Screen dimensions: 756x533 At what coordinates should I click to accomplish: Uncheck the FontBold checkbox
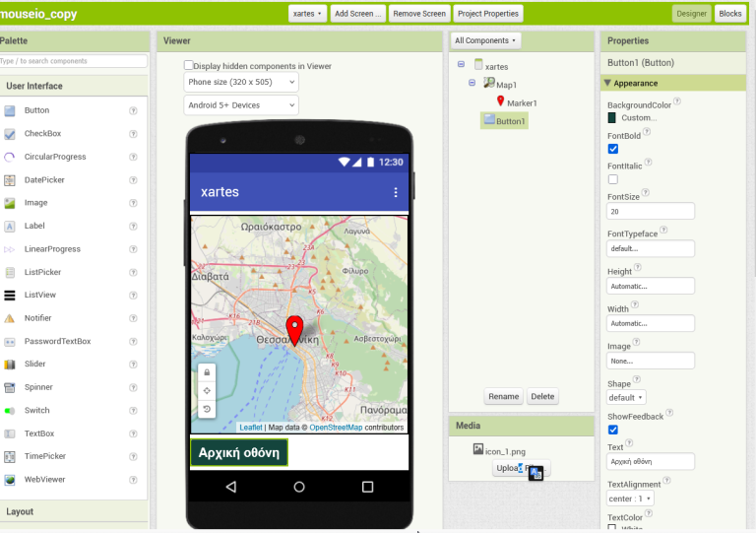click(x=613, y=149)
